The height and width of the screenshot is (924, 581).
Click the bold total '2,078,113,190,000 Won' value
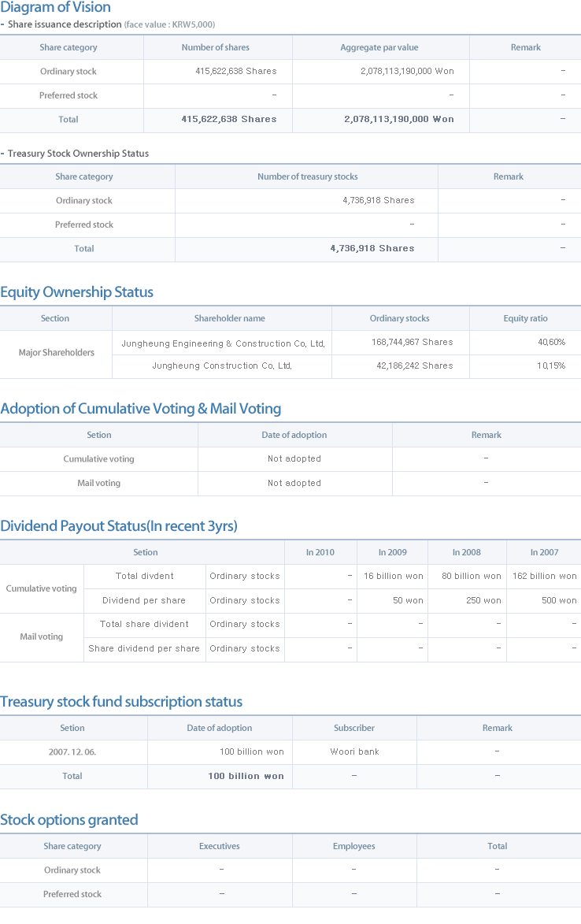(x=399, y=119)
